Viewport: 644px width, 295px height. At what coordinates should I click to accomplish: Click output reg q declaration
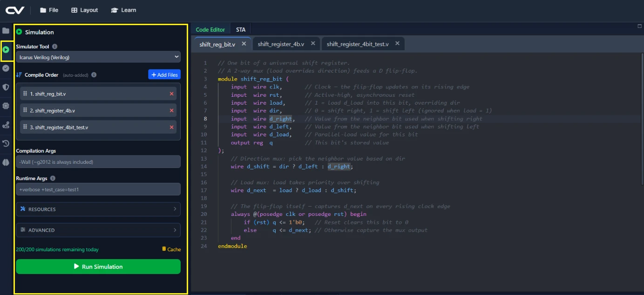pyautogui.click(x=252, y=142)
